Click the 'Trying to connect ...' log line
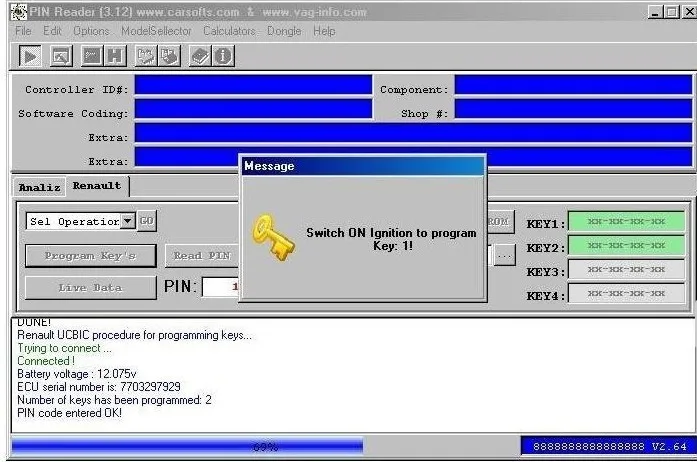 click(x=64, y=348)
